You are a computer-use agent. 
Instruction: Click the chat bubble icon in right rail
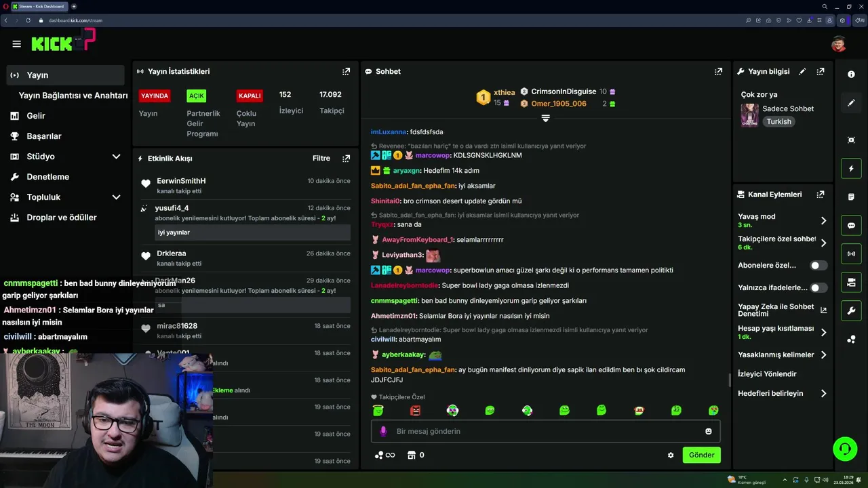click(x=851, y=226)
